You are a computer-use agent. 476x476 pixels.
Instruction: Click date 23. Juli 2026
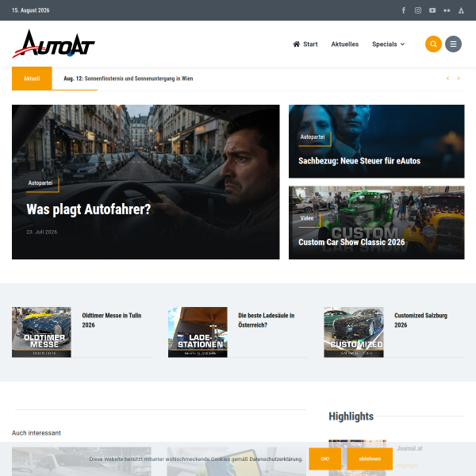pos(41,232)
